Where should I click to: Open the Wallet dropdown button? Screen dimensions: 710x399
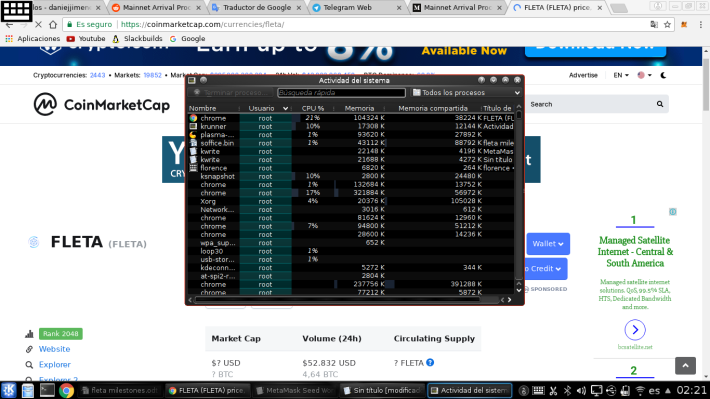click(548, 244)
